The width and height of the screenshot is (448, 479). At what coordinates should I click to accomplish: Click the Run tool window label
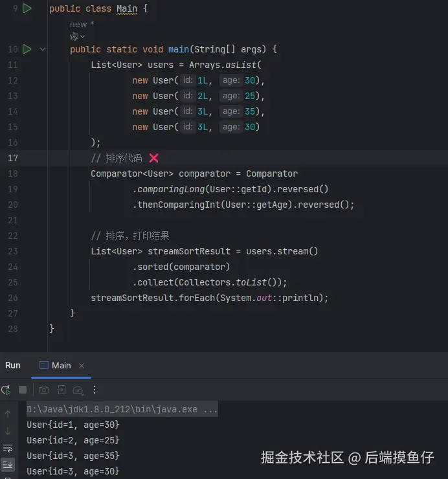13,365
